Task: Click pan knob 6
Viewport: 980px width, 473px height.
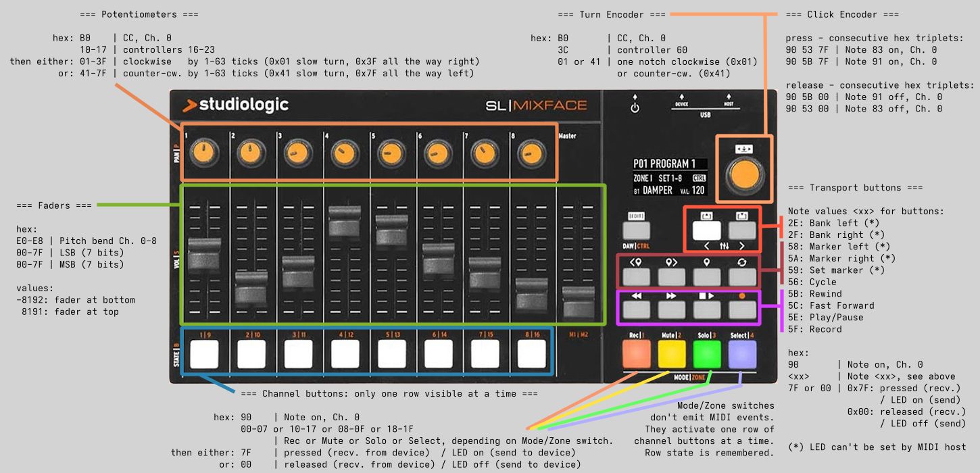Action: click(x=437, y=153)
